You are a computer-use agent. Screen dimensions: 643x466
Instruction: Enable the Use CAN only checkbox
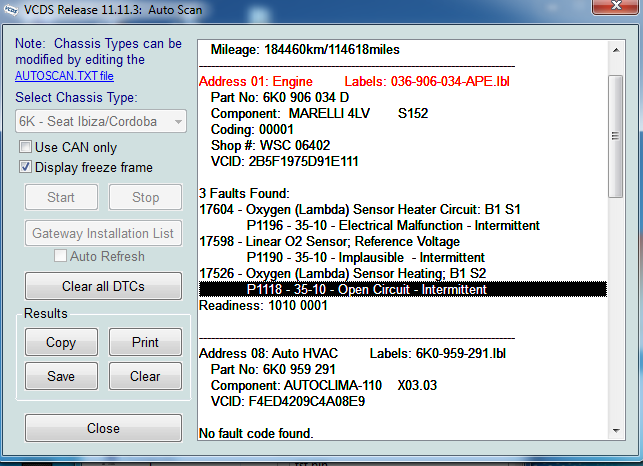point(25,146)
